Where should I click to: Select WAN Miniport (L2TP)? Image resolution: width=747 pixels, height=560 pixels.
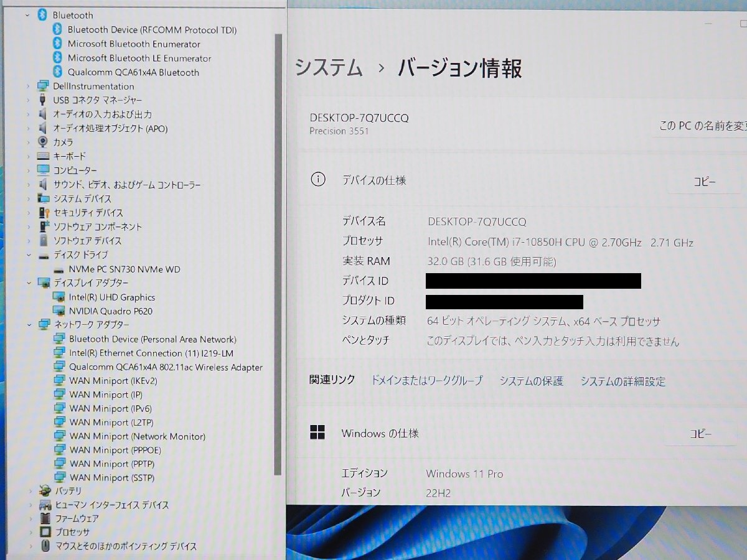pos(111,422)
